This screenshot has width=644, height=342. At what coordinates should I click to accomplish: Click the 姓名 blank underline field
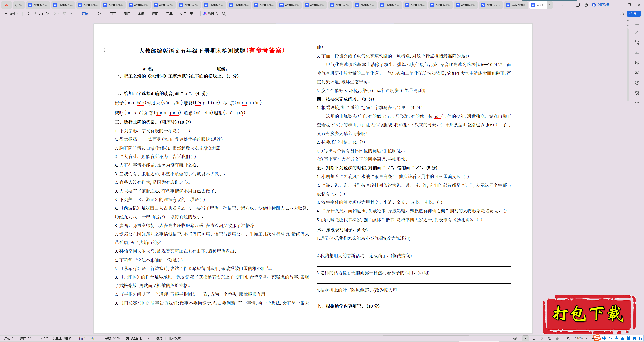(184, 69)
